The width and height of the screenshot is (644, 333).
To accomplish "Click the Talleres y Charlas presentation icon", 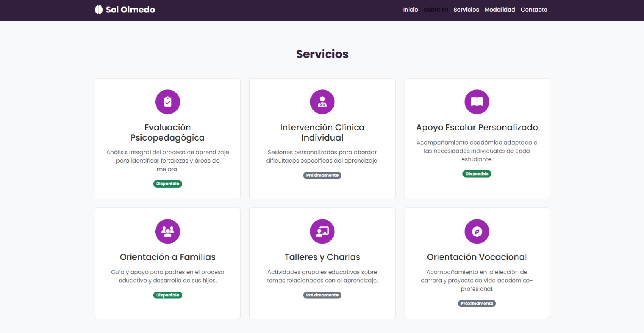I will pyautogui.click(x=322, y=232).
